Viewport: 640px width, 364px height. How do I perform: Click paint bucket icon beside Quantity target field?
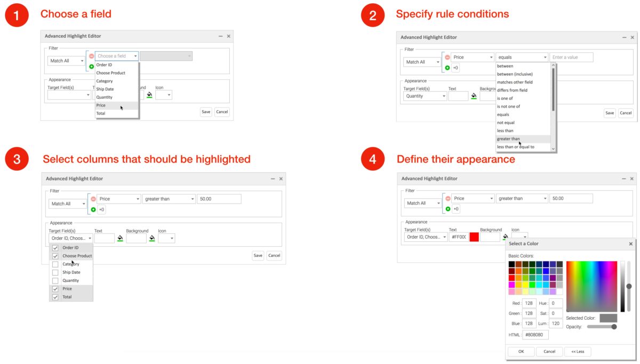coord(474,96)
